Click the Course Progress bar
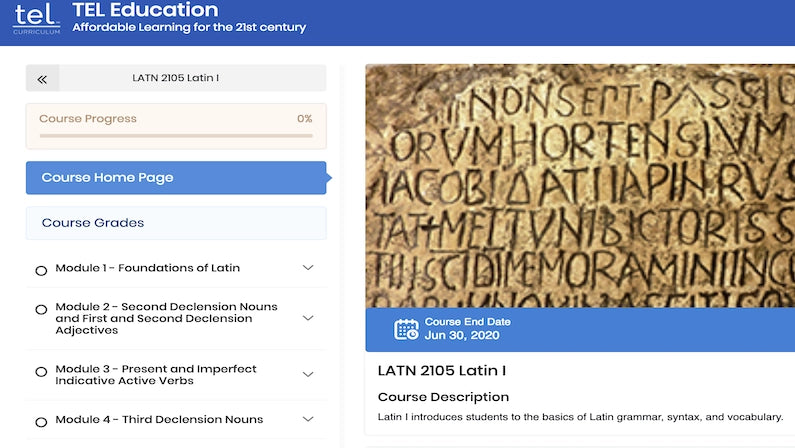Viewport: 795px width, 448px height. pyautogui.click(x=176, y=135)
